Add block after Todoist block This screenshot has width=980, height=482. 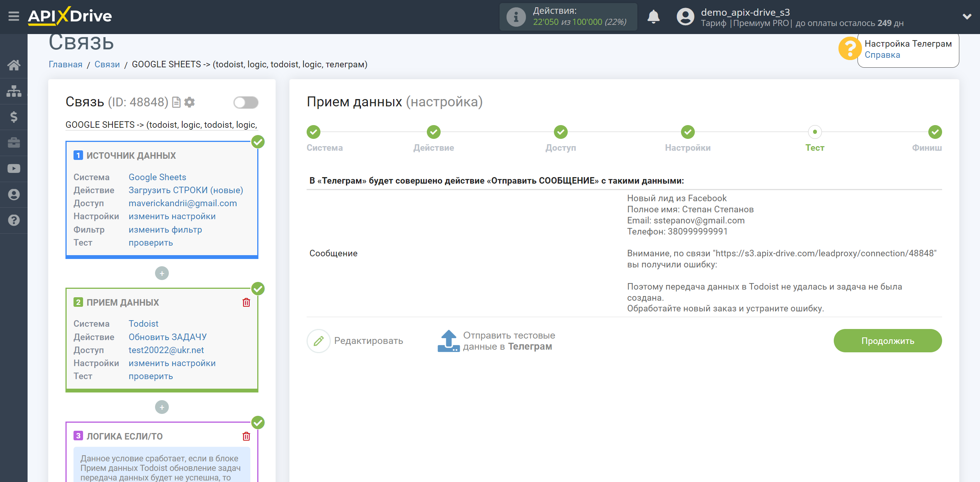point(162,407)
